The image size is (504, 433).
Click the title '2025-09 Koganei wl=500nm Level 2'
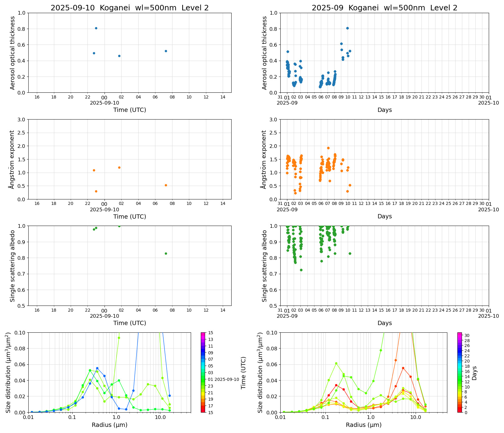[x=385, y=8]
